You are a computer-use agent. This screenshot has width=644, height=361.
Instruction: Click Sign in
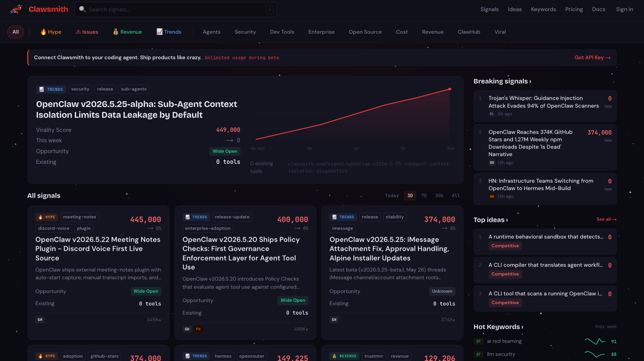coord(624,9)
